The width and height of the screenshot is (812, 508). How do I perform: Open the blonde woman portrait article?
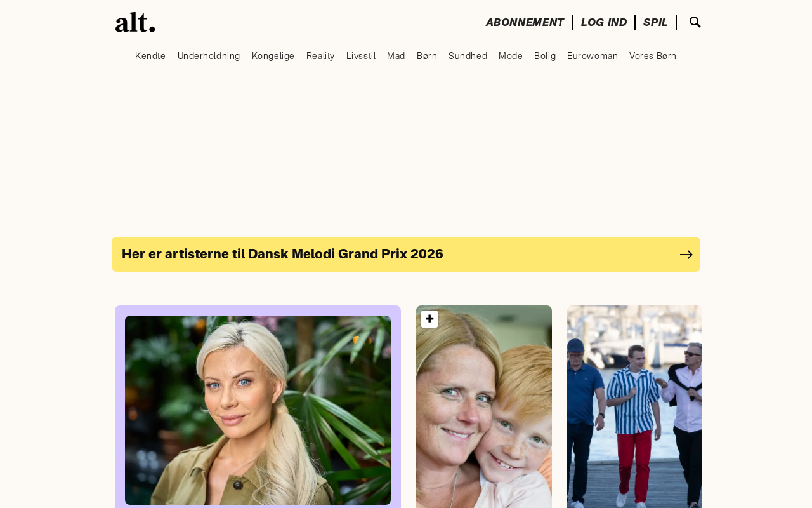258,410
